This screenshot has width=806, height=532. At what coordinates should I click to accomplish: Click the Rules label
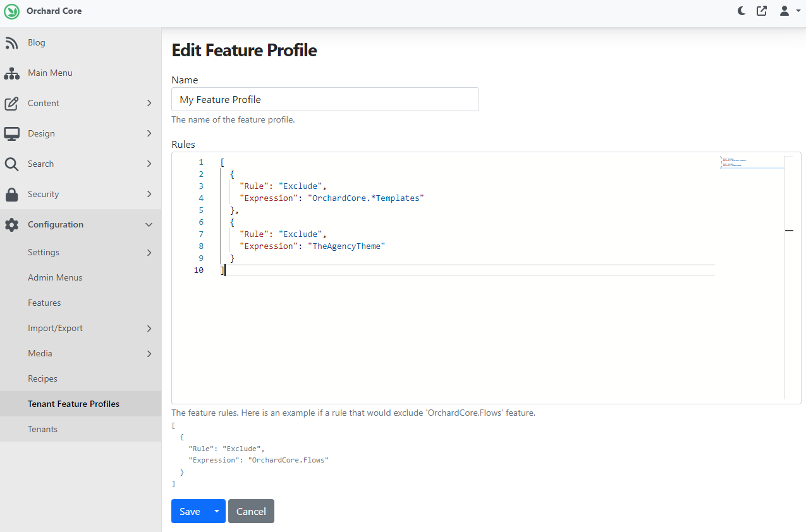tap(183, 144)
